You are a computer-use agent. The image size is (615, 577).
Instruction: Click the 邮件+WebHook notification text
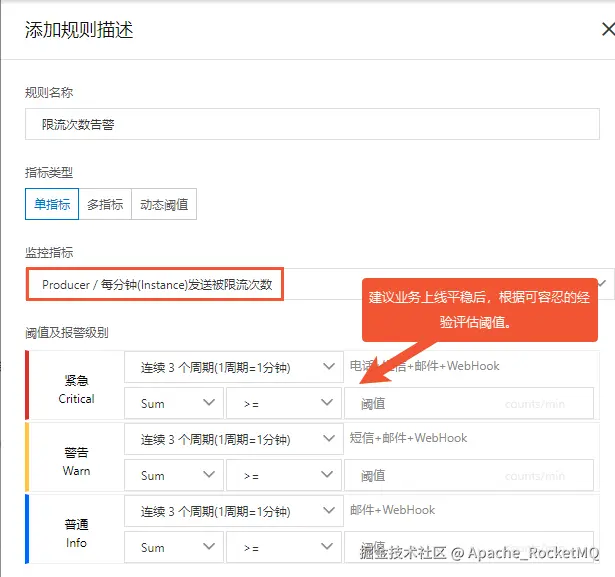[392, 510]
